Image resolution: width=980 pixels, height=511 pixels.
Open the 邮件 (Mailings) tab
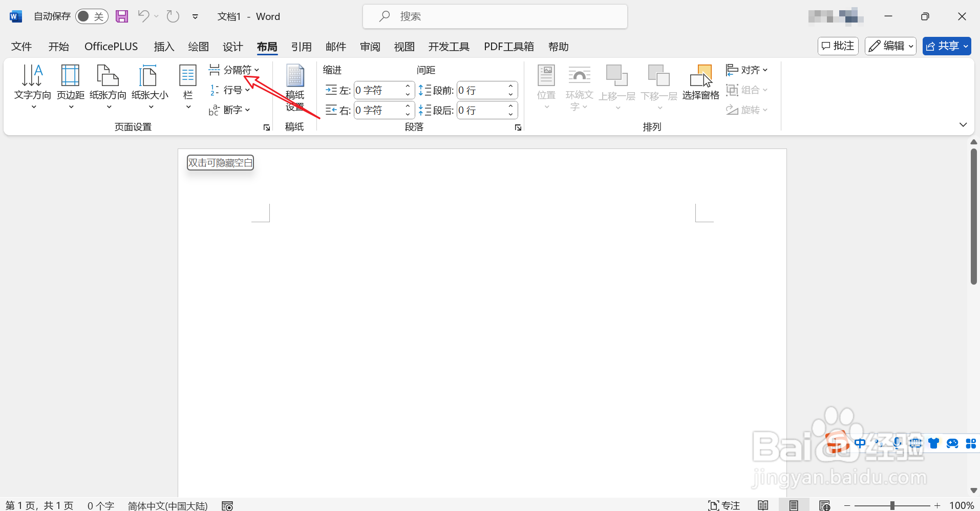point(335,46)
